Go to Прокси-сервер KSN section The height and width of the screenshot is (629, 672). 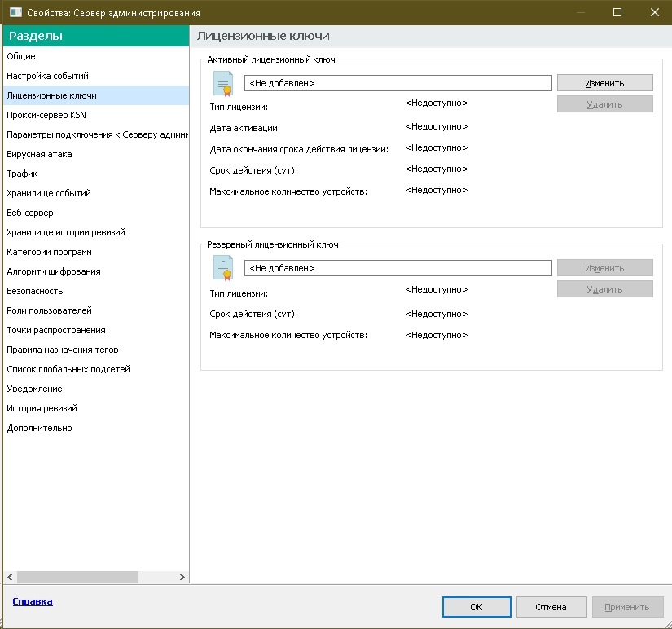(46, 115)
